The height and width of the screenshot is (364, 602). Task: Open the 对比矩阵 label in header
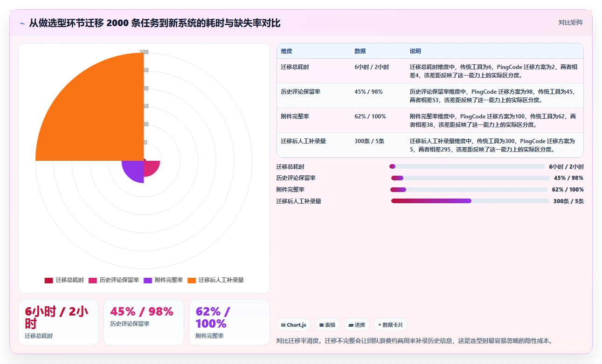coord(571,22)
